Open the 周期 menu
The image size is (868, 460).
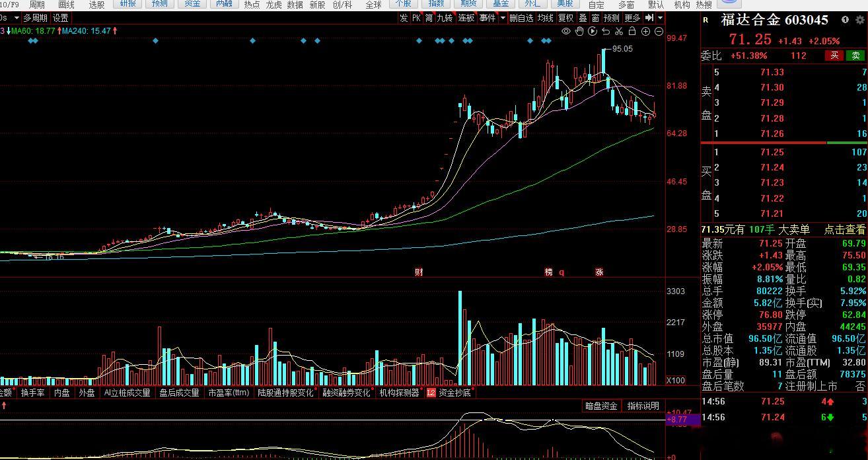click(x=37, y=5)
